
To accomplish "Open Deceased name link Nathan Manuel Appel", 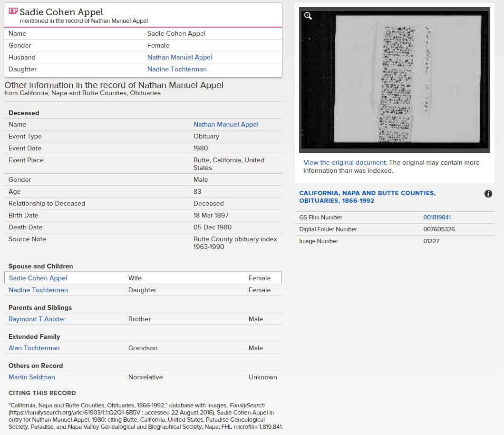I will (226, 125).
